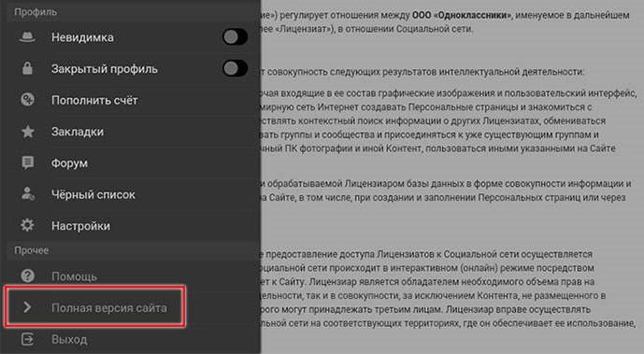Screen dimensions: 644x354
Task: Enable the Закрытый профиль switch
Action: [x=235, y=68]
